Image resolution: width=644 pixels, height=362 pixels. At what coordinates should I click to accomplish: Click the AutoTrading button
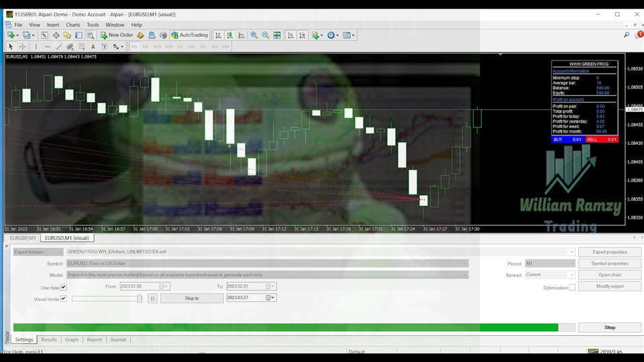click(x=190, y=36)
